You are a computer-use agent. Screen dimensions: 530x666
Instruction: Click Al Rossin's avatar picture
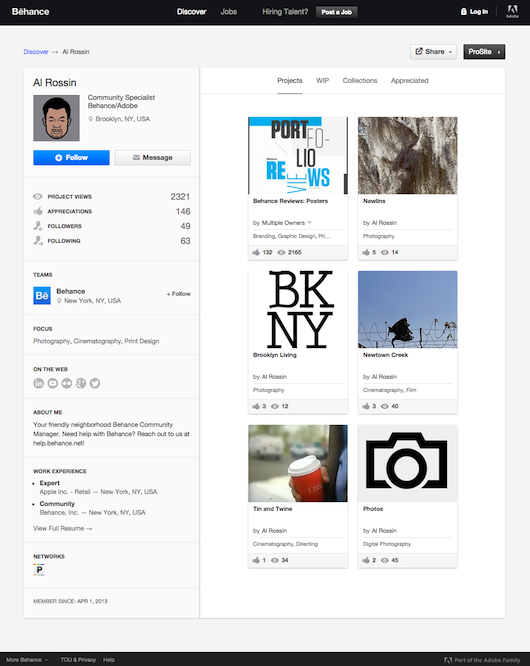pos(56,118)
